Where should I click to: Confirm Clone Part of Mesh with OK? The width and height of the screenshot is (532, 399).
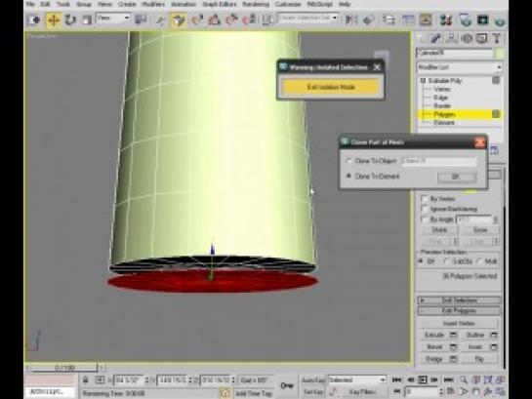click(456, 177)
